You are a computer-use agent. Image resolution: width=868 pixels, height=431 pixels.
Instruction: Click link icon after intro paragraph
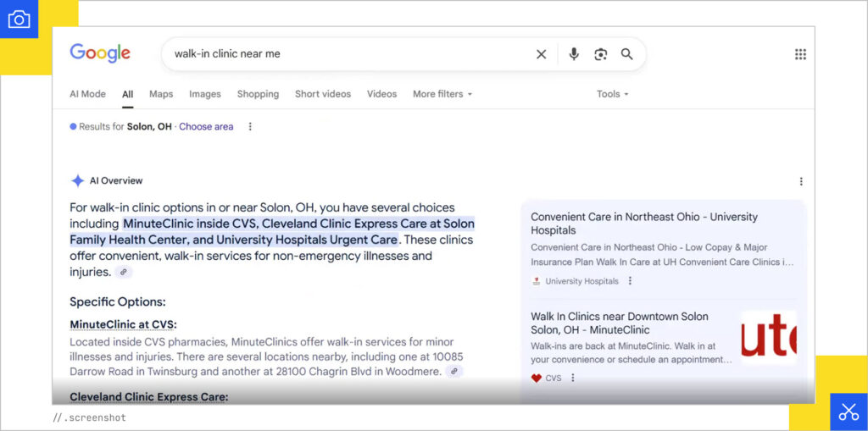pos(124,273)
